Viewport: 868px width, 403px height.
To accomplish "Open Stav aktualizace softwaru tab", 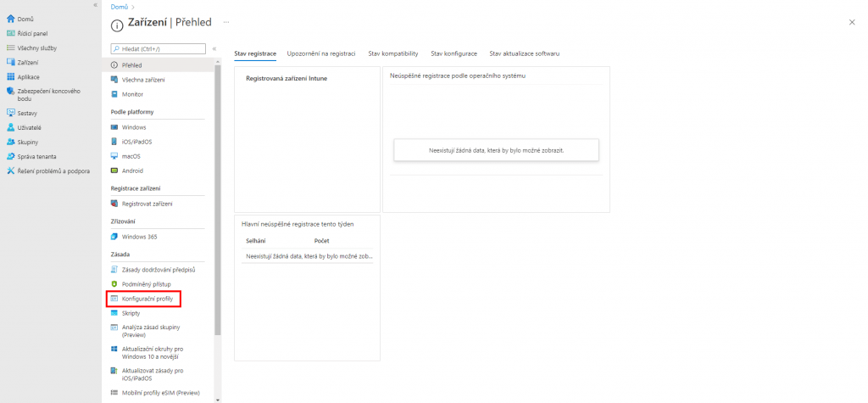I will click(524, 53).
